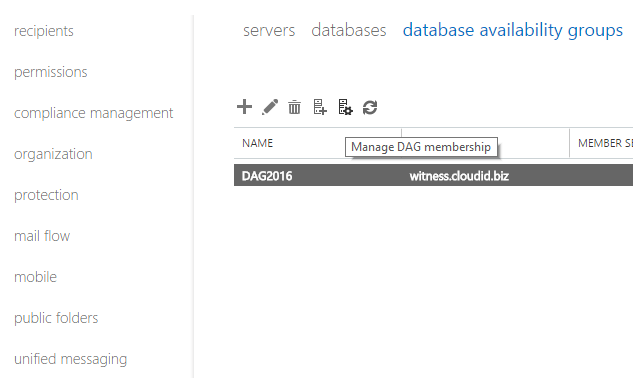Open the organization section
Screen dimensions: 633x378
click(53, 154)
